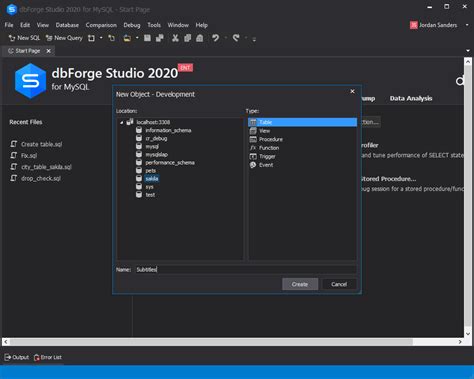Open recent file city_table_sakila.sql
The height and width of the screenshot is (379, 474).
(x=46, y=167)
